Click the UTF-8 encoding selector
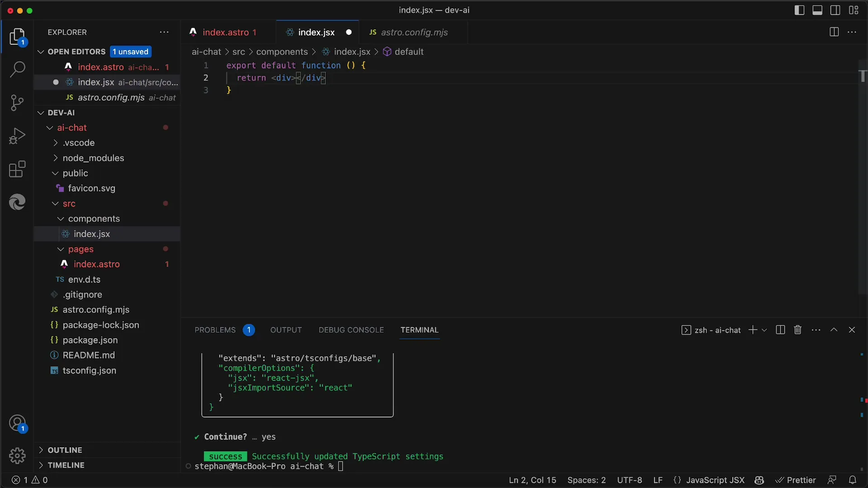This screenshot has width=868, height=488. tap(630, 480)
